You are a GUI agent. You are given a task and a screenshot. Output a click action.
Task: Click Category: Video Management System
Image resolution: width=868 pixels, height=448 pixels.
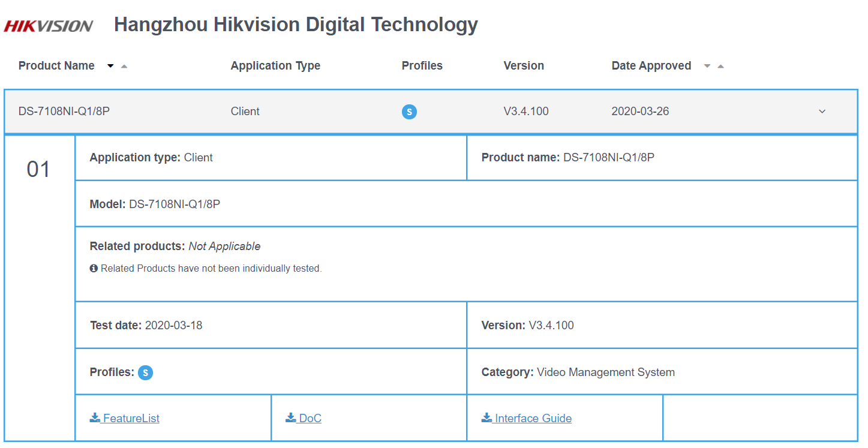578,372
